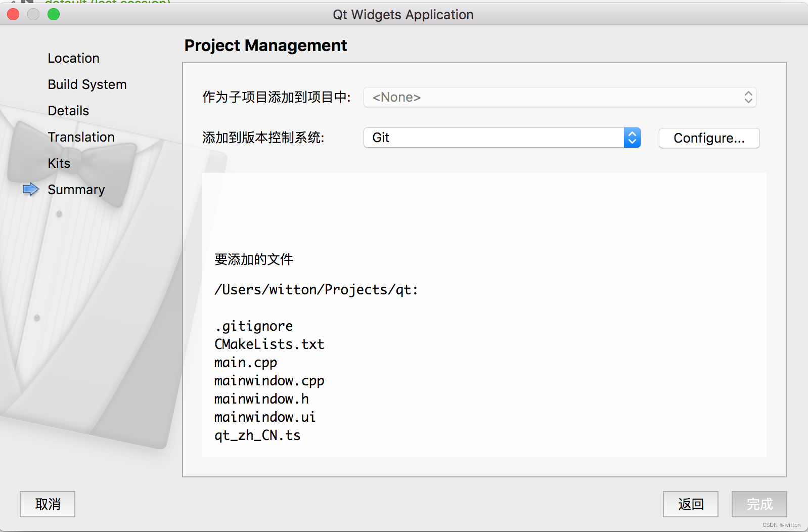The width and height of the screenshot is (808, 532).
Task: Select the Build System wizard step
Action: coord(87,84)
